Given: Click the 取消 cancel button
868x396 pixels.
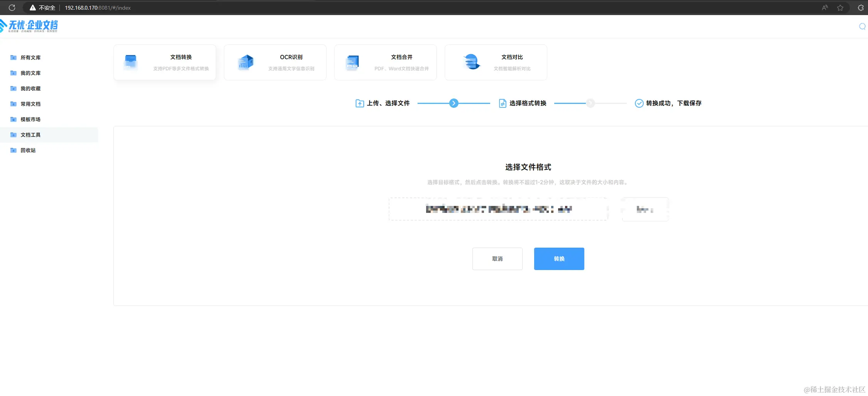Looking at the screenshot, I should pyautogui.click(x=497, y=258).
